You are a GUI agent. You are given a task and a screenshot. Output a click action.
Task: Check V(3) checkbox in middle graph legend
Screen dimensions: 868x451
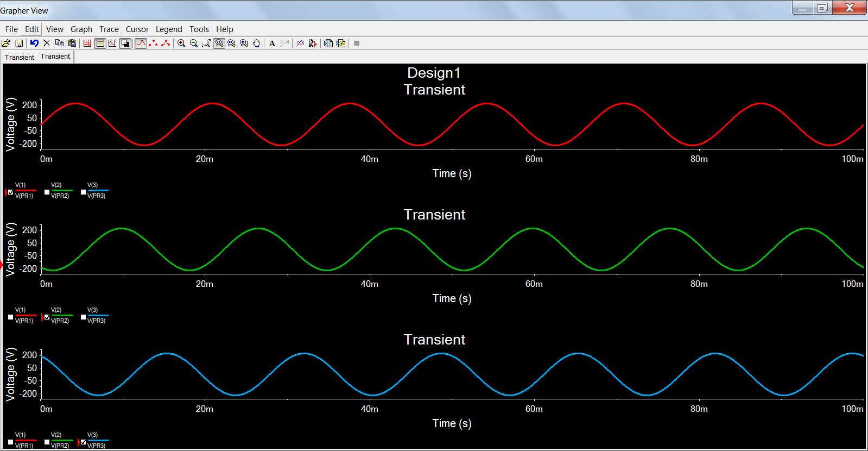click(x=83, y=317)
